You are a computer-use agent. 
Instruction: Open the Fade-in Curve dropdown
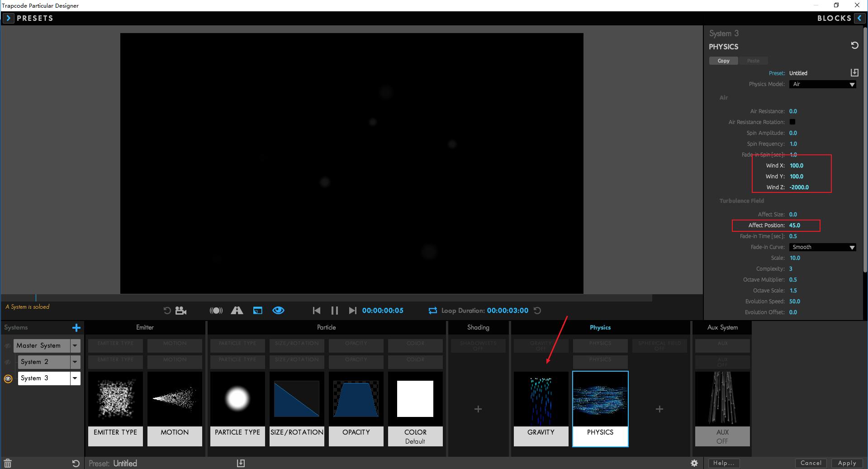click(x=823, y=247)
